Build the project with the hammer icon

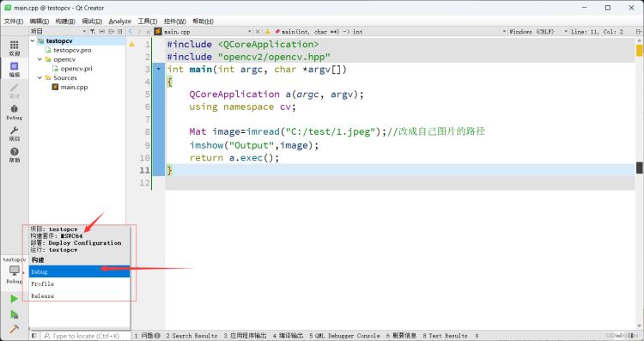(x=15, y=329)
